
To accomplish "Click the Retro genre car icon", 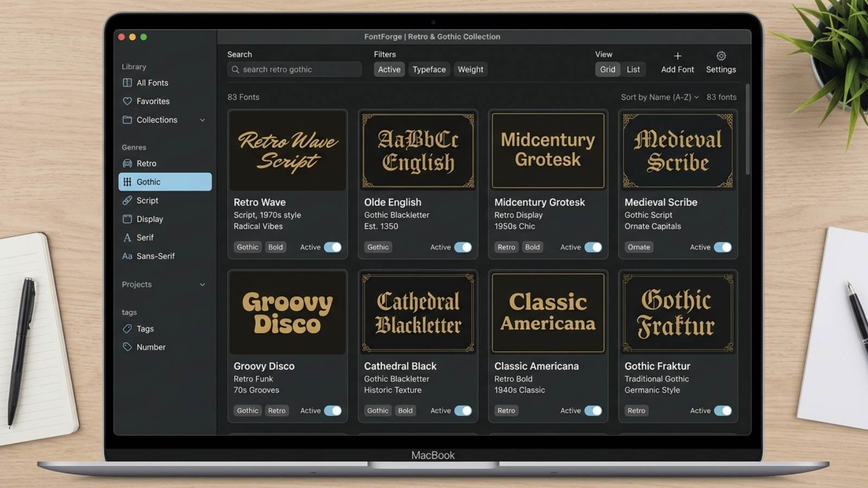I will coord(127,163).
